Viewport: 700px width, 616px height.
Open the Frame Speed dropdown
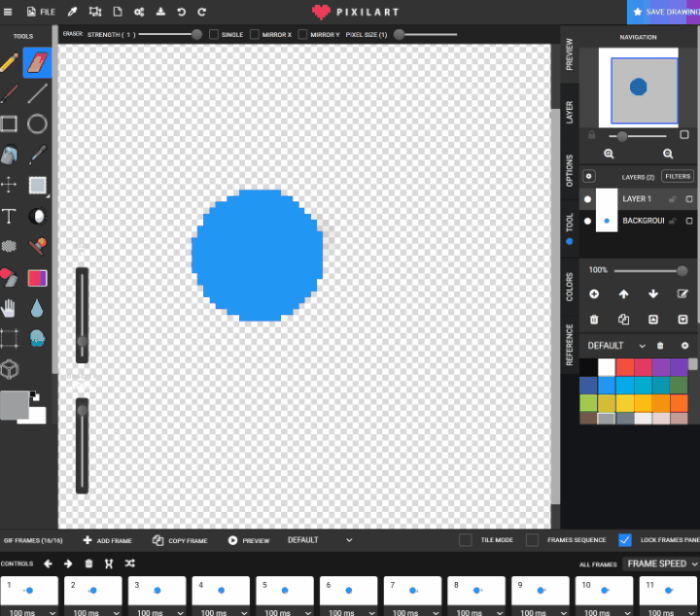coord(662,564)
